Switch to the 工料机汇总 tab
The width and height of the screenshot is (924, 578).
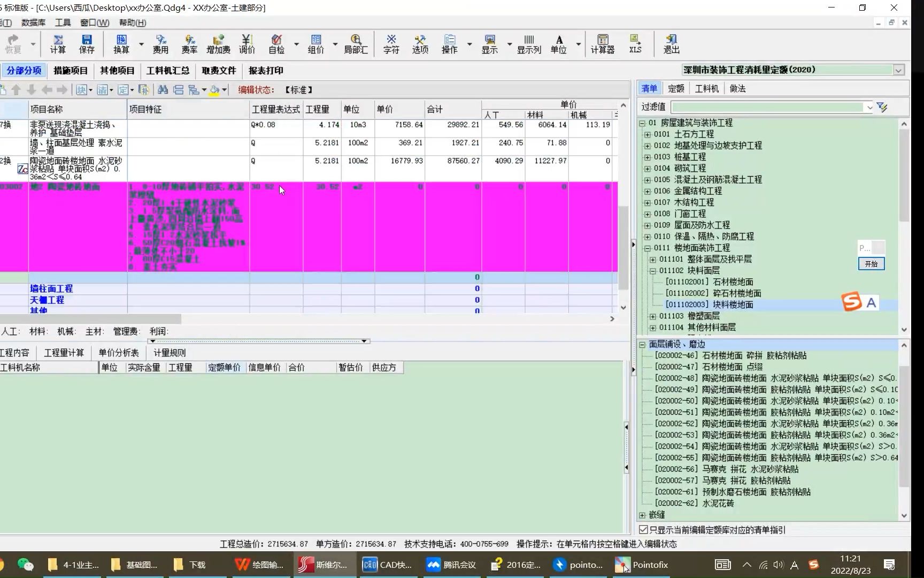coord(167,70)
